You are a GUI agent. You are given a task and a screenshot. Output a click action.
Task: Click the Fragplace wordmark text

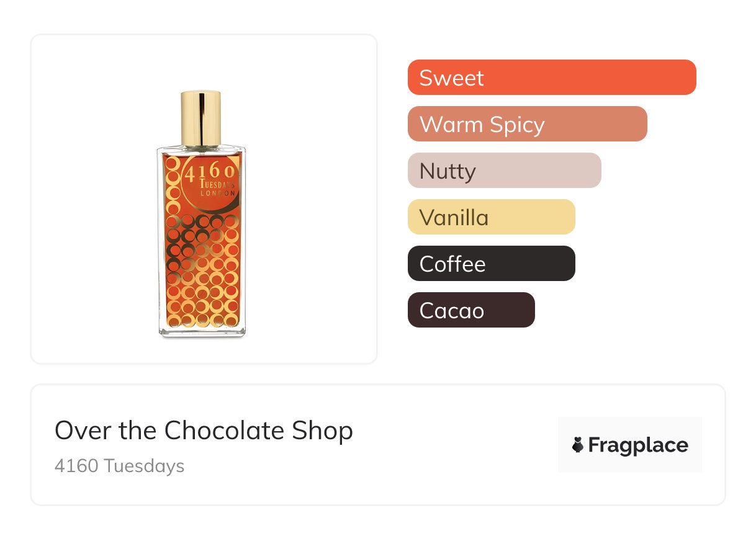click(x=638, y=445)
